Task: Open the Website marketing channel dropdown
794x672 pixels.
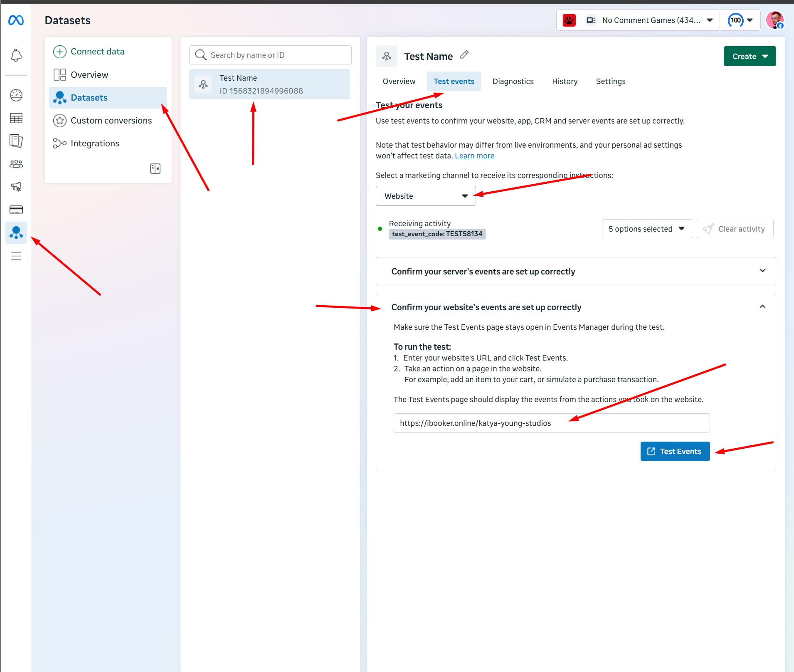Action: click(426, 196)
